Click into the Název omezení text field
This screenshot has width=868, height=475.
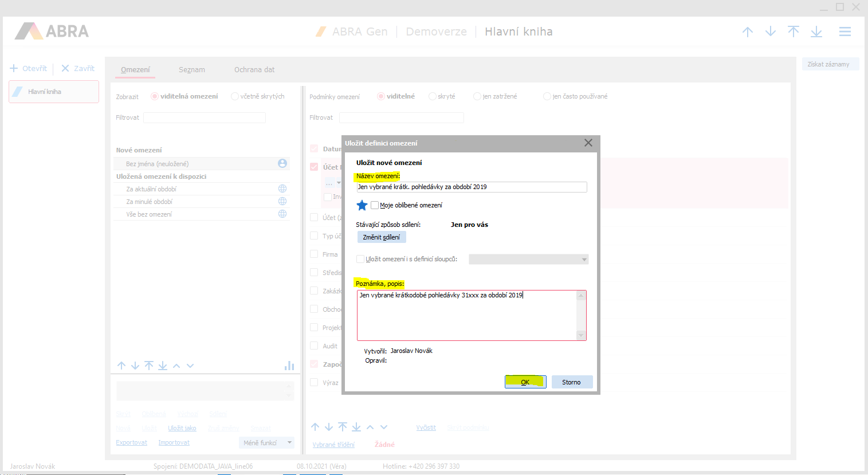coord(471,187)
